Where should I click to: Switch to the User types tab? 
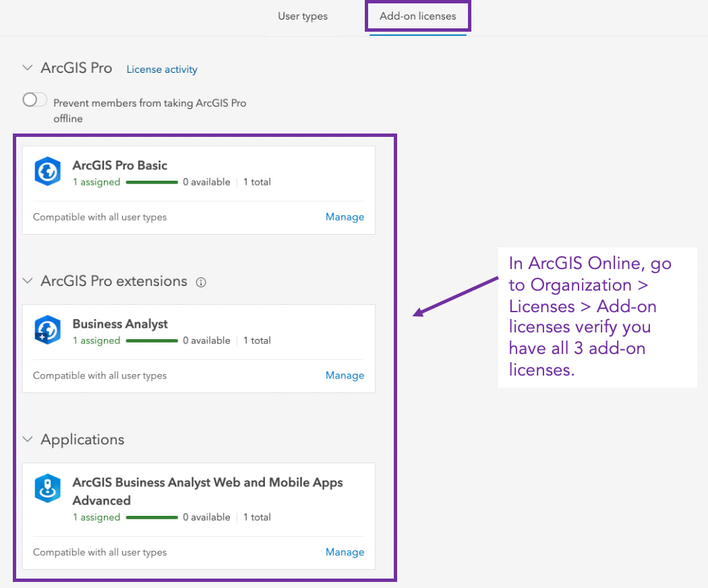coord(303,16)
